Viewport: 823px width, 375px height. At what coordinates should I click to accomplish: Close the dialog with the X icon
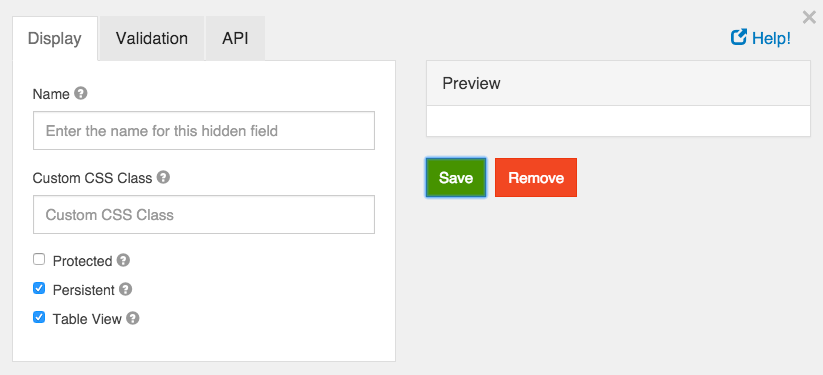[809, 18]
